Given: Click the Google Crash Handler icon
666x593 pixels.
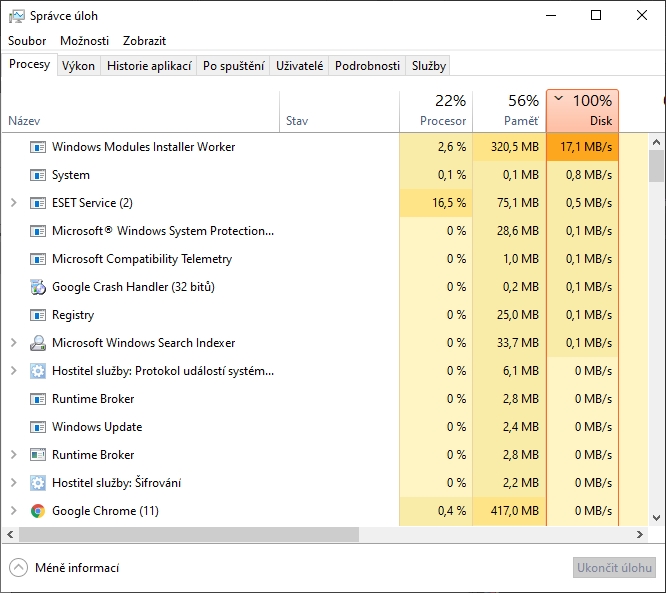Looking at the screenshot, I should tap(38, 287).
